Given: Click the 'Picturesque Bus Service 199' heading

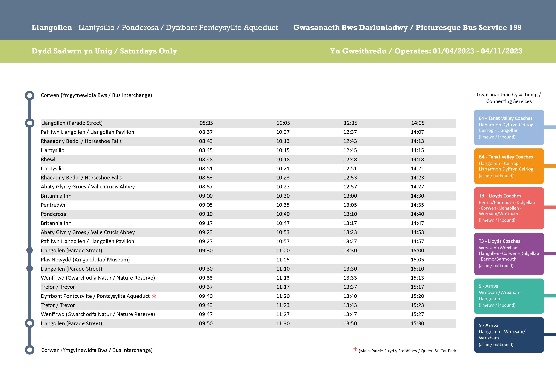Looking at the screenshot, I should click(x=468, y=27).
